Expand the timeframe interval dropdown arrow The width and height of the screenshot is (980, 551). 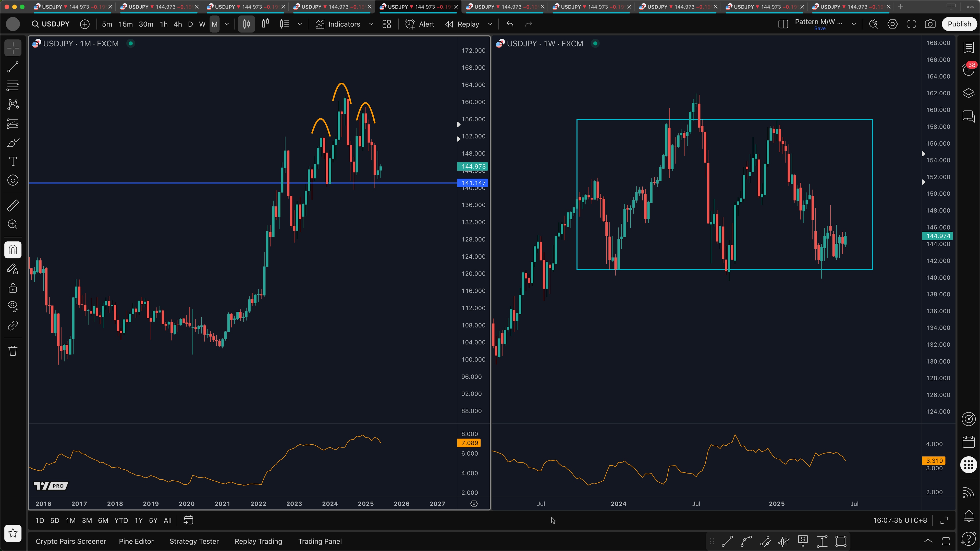[x=227, y=24]
